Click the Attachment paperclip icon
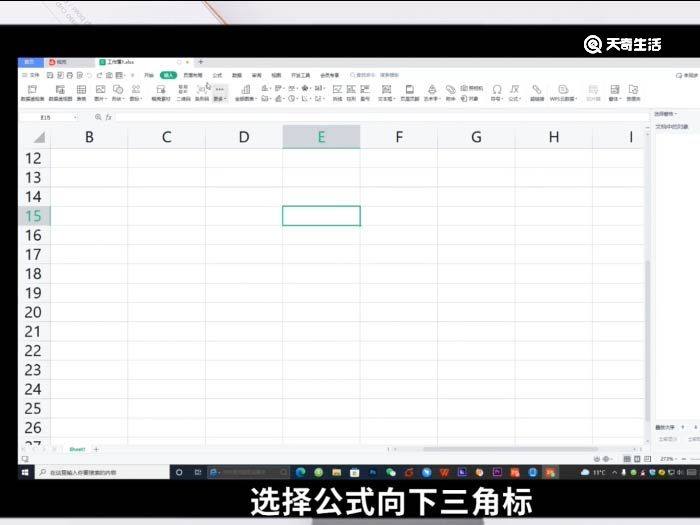The width and height of the screenshot is (700, 525). (450, 92)
